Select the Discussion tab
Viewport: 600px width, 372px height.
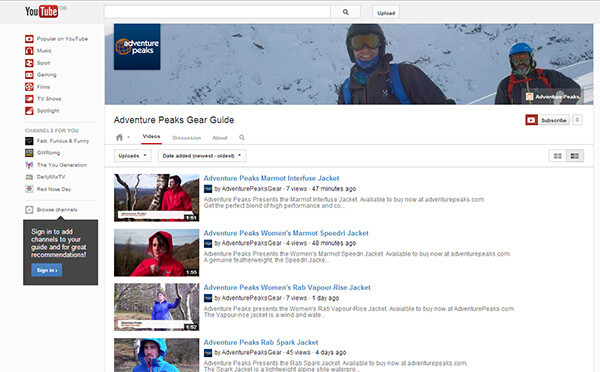tap(186, 138)
